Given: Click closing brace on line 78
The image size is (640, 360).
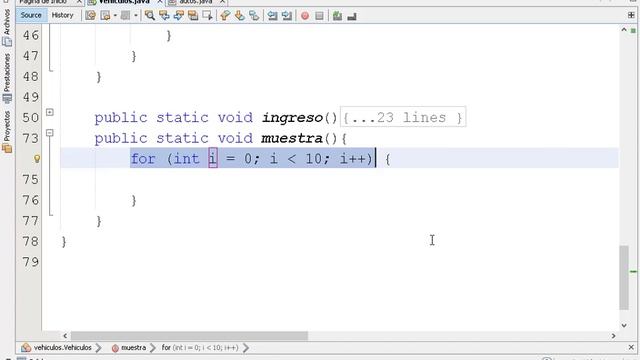Looking at the screenshot, I should (x=64, y=242).
